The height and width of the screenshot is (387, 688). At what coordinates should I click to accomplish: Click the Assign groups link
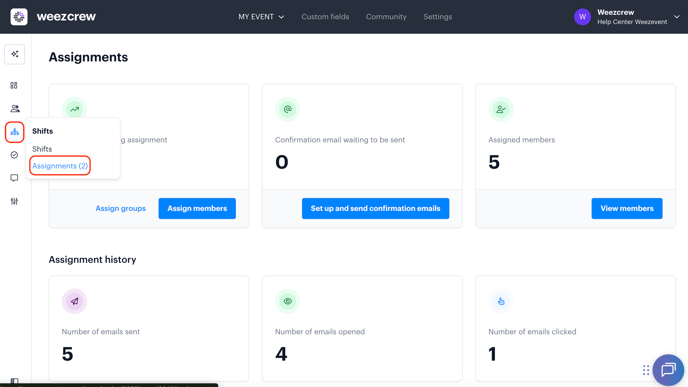[121, 208]
